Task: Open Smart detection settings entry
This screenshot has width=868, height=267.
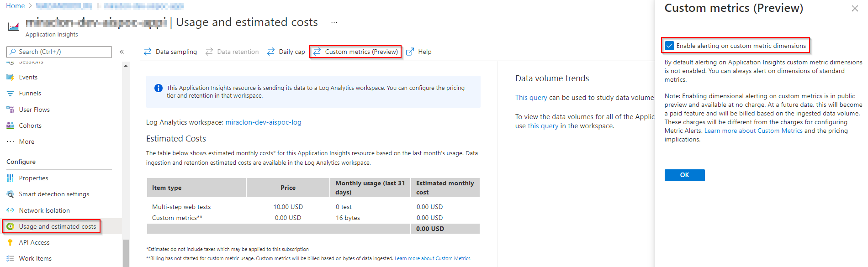Action: [54, 194]
